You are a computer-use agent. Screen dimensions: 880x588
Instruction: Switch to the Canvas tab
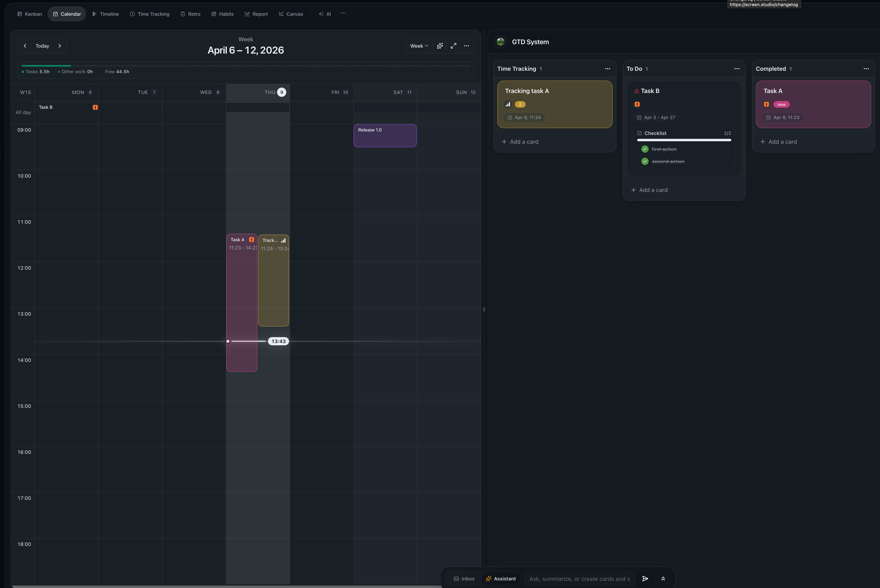pos(291,14)
